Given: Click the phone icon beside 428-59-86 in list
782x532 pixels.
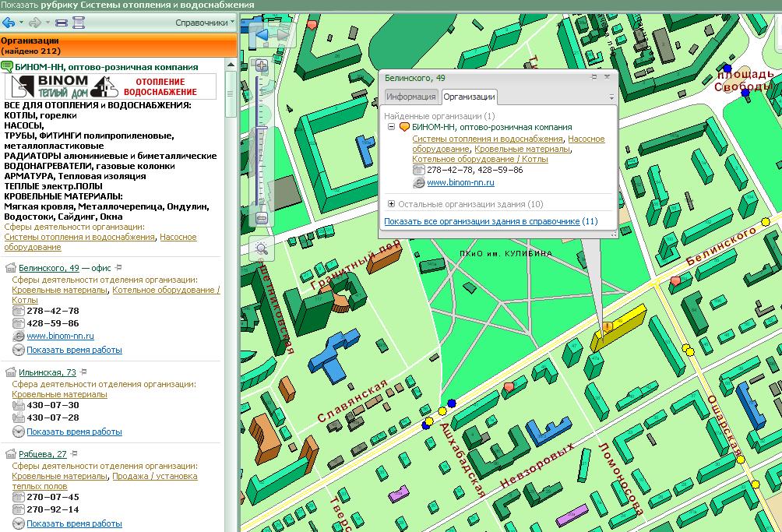Looking at the screenshot, I should [18, 323].
